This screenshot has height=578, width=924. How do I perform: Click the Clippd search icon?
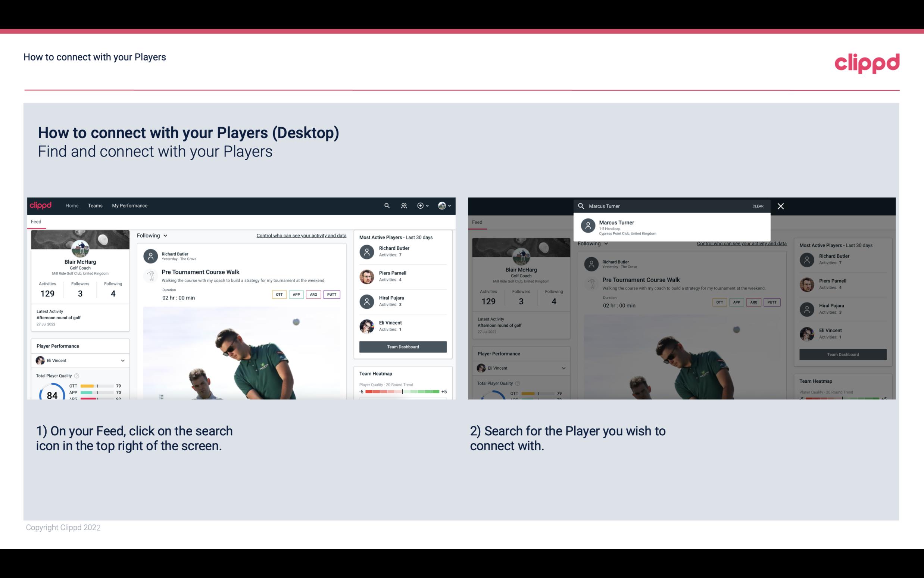point(387,205)
